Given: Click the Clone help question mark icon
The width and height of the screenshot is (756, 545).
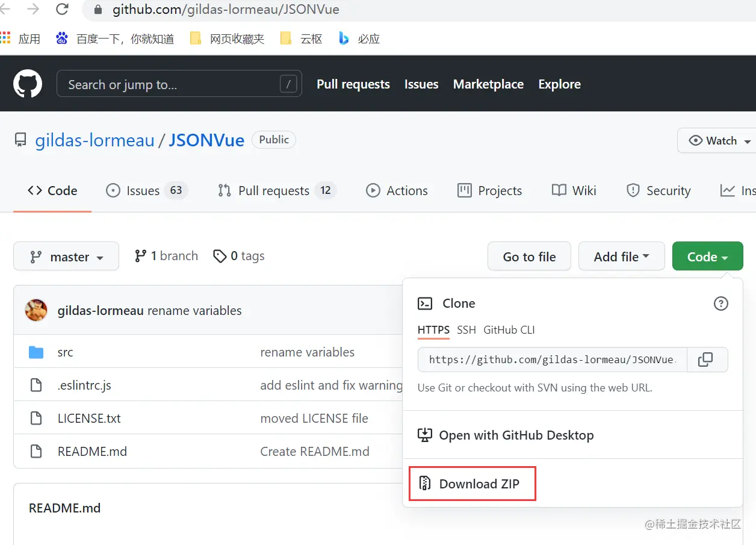Looking at the screenshot, I should [x=721, y=304].
